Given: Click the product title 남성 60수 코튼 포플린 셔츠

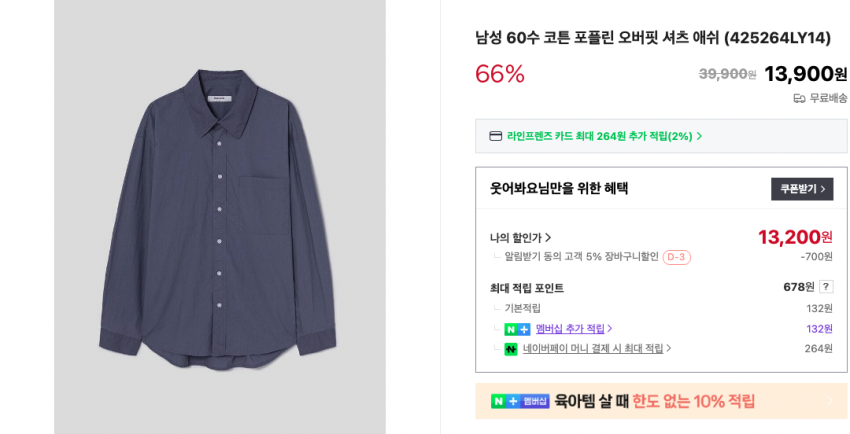Looking at the screenshot, I should pos(653,38).
